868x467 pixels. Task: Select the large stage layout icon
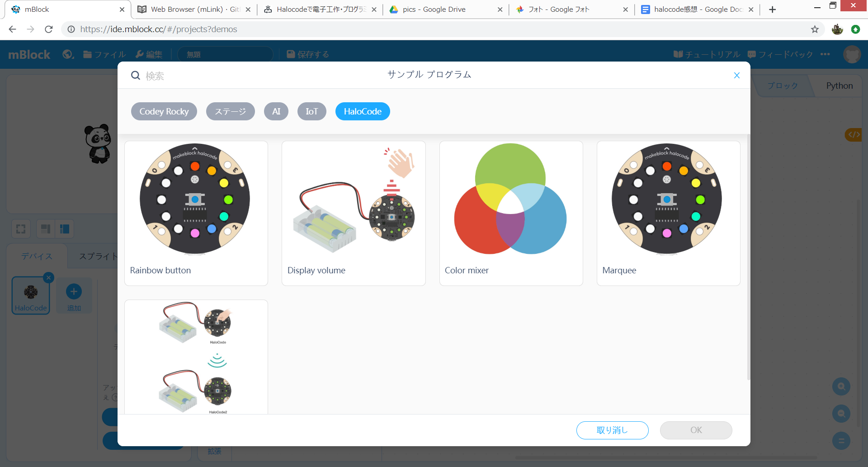pyautogui.click(x=65, y=229)
